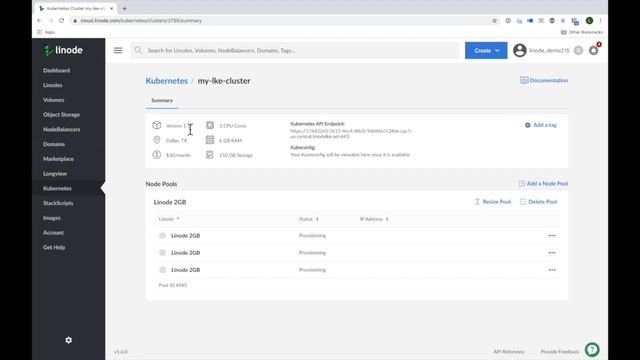The image size is (640, 360).
Task: Click the my-lke-cluster title
Action: [x=224, y=81]
